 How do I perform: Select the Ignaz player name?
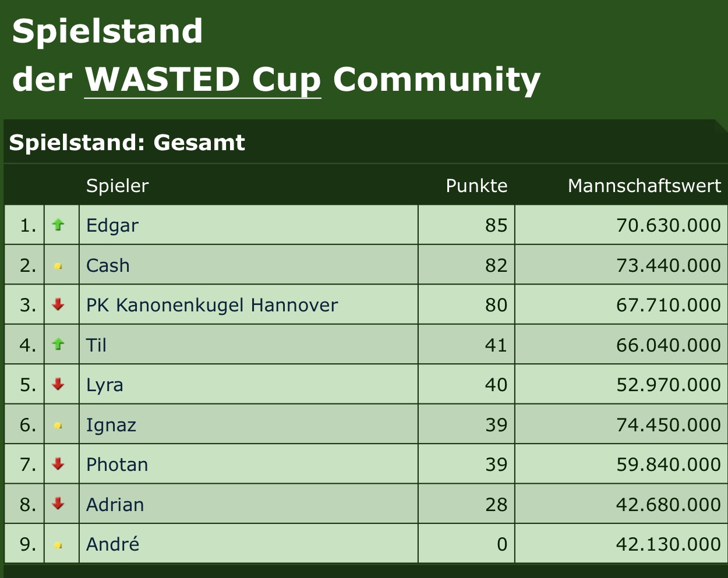coord(111,425)
